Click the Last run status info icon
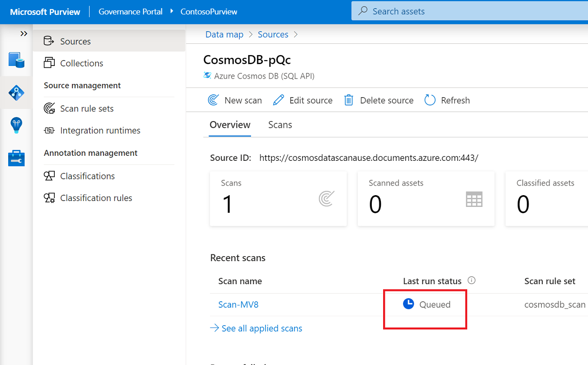The width and height of the screenshot is (588, 365). [x=471, y=281]
